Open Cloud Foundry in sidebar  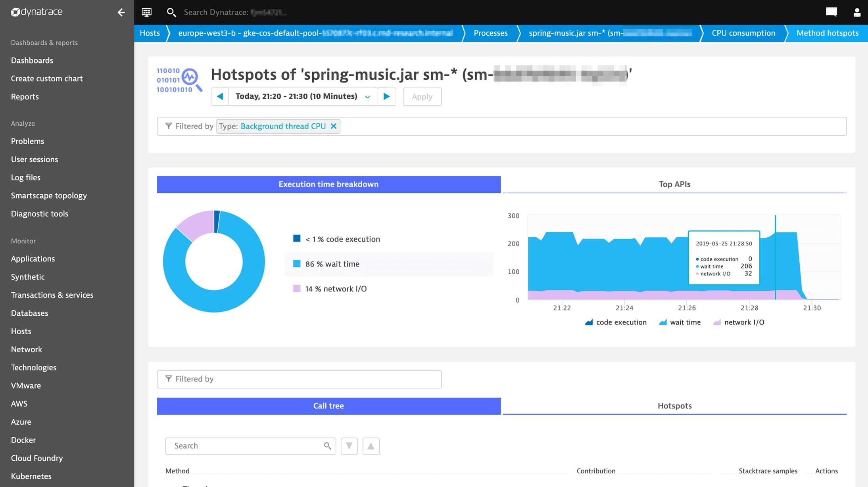point(37,458)
